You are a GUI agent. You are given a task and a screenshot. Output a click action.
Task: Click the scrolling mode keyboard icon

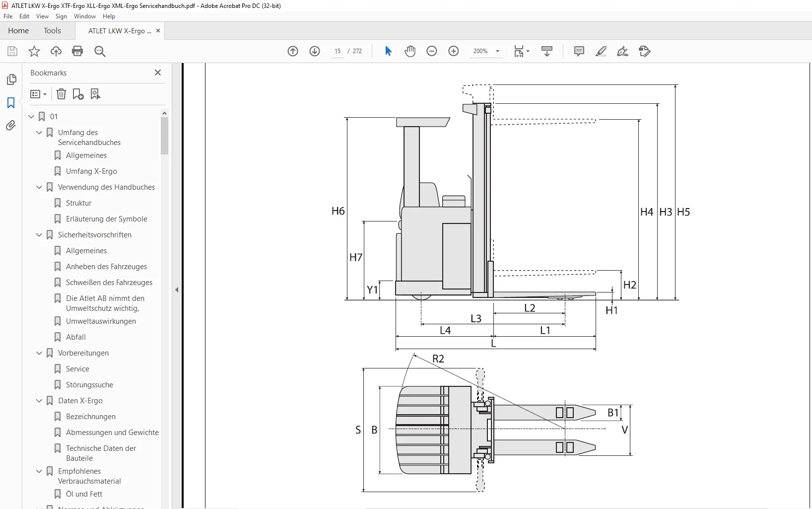pos(547,51)
